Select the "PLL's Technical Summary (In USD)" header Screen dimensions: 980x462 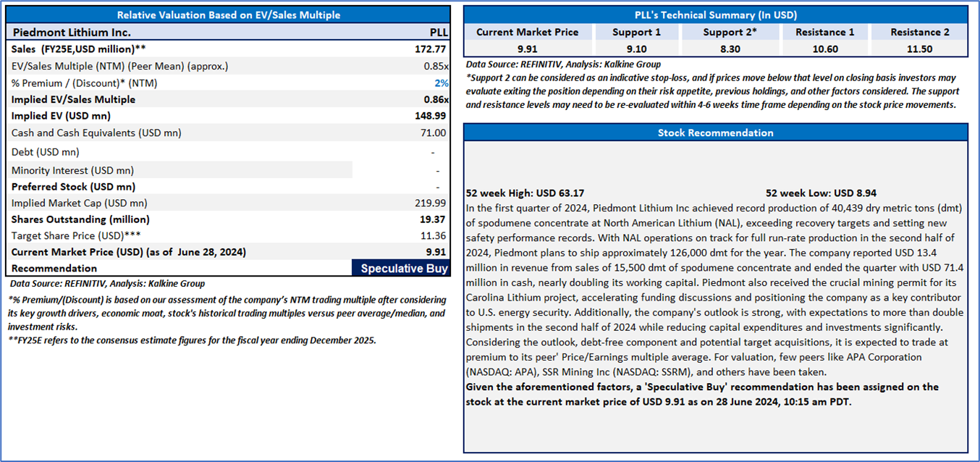tap(715, 14)
